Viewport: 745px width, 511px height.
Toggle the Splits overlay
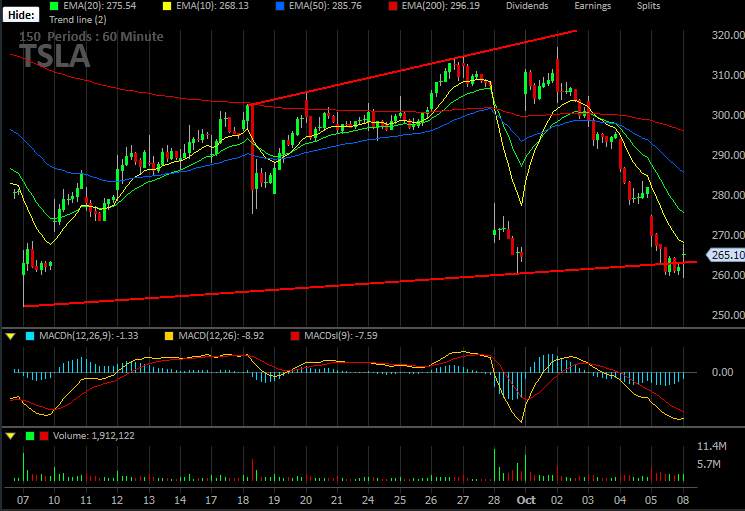coord(649,6)
